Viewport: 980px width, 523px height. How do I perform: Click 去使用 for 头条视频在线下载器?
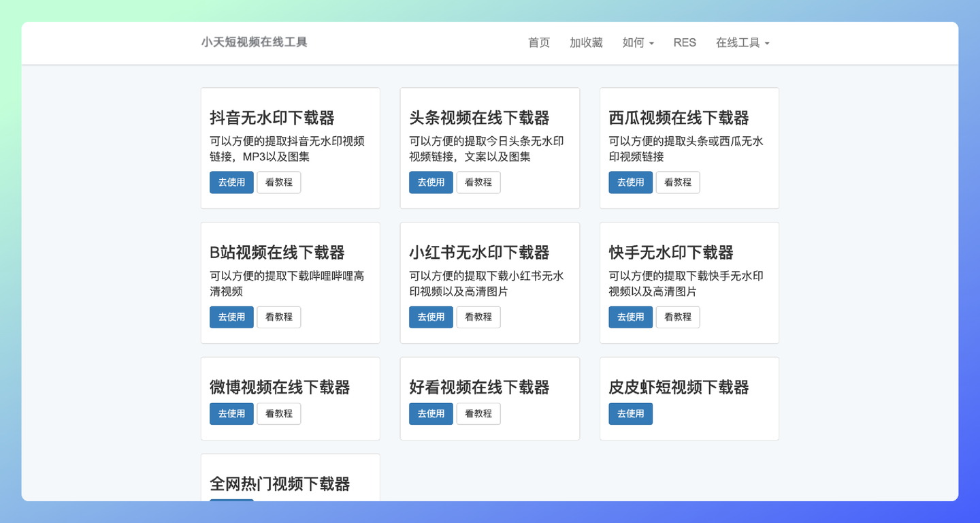pyautogui.click(x=431, y=183)
